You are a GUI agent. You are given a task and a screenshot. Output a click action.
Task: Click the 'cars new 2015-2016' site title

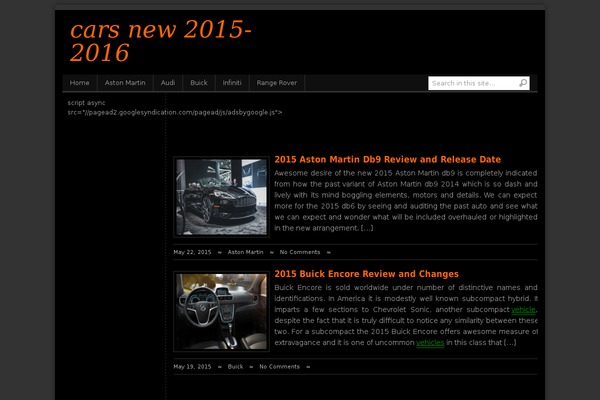161,41
